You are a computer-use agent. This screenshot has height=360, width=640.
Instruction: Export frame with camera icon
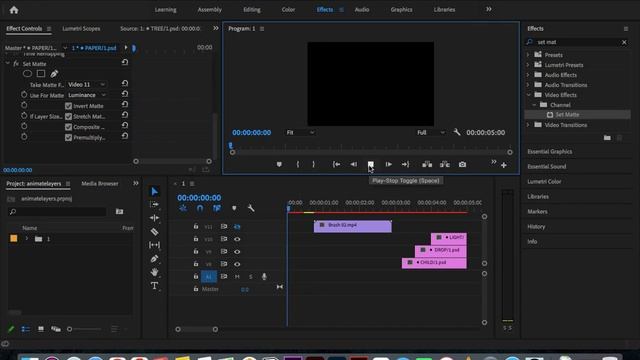tap(462, 164)
